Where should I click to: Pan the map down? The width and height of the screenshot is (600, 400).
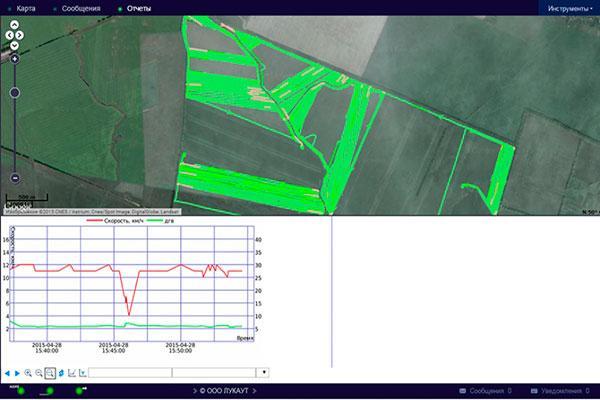14,46
